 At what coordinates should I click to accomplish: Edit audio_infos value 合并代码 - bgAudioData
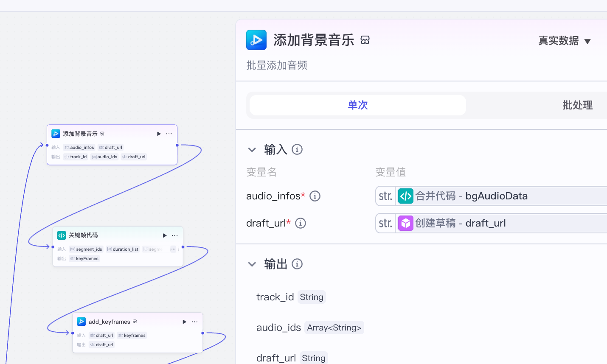pos(492,196)
